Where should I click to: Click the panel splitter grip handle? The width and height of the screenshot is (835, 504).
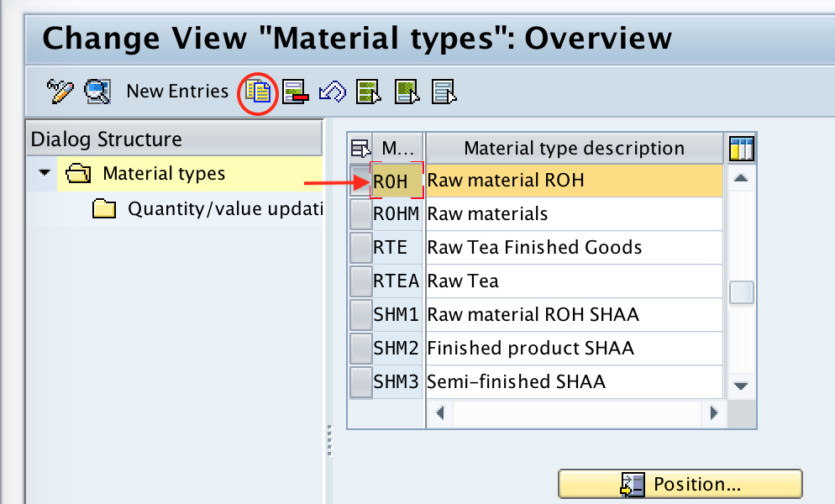[x=329, y=441]
